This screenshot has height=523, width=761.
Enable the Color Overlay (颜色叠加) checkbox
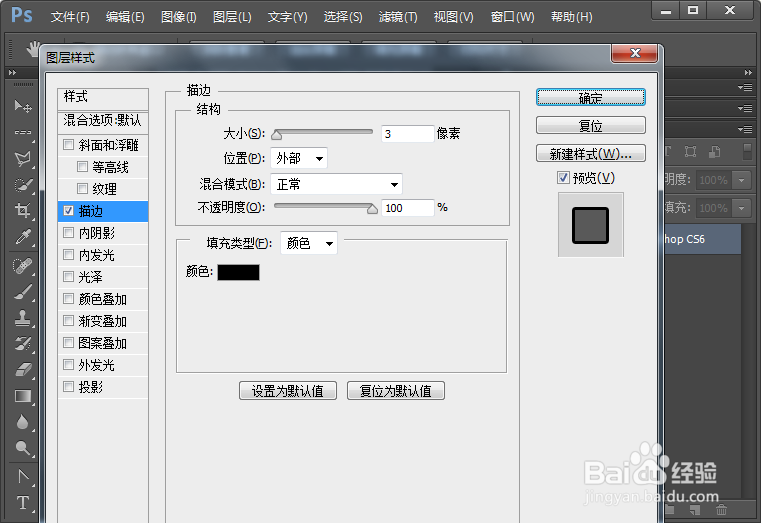(68, 299)
